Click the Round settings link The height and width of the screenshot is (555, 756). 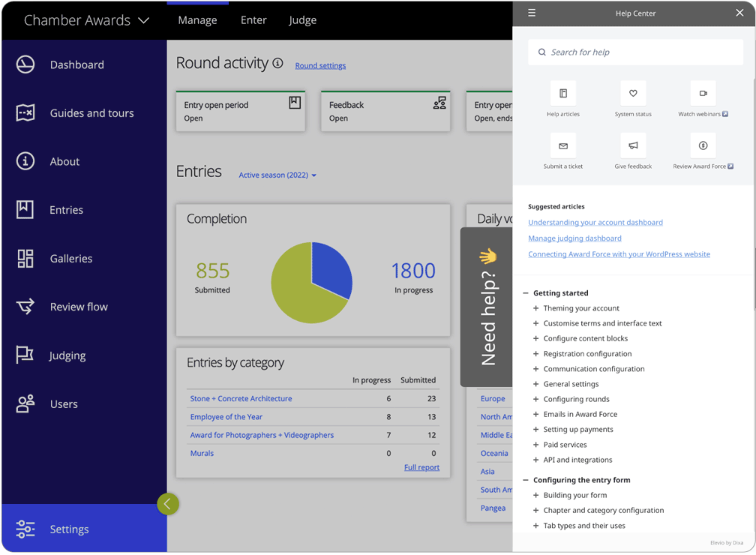click(320, 66)
